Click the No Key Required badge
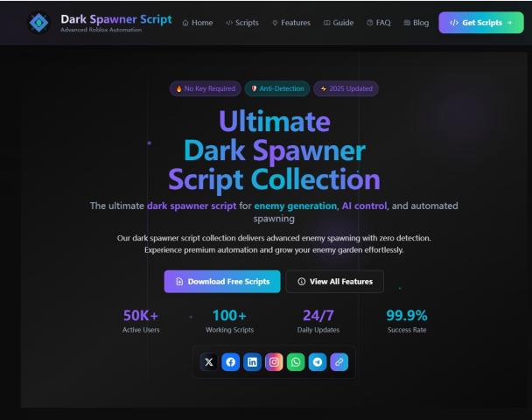The image size is (532, 420). (x=206, y=88)
